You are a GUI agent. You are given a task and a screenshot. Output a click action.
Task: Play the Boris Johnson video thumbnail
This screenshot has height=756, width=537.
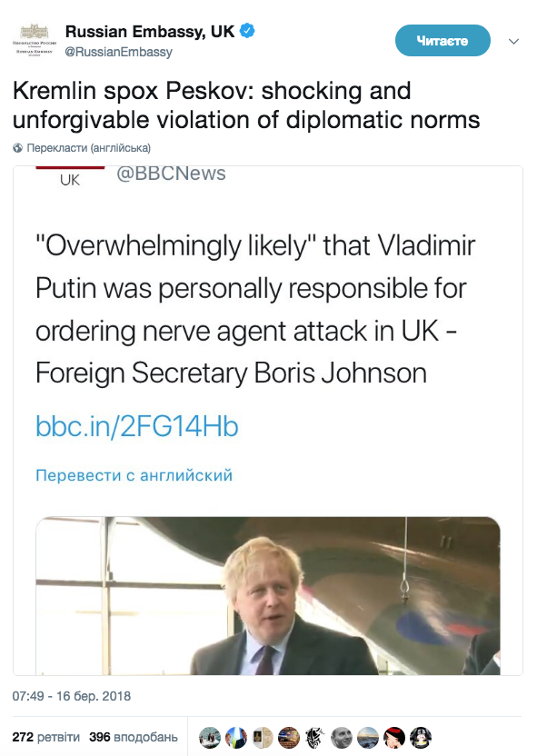pyautogui.click(x=268, y=596)
